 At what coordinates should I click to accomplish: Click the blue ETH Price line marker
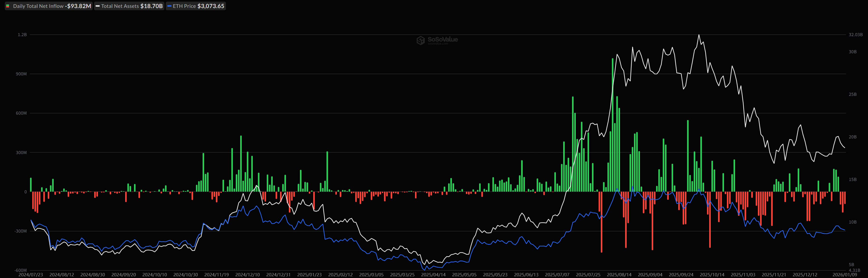pos(169,6)
